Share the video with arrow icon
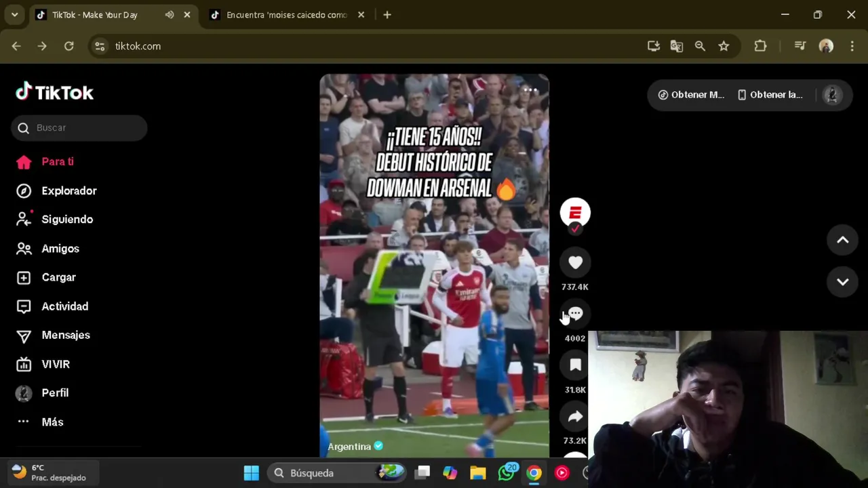The width and height of the screenshot is (868, 488). (x=575, y=417)
